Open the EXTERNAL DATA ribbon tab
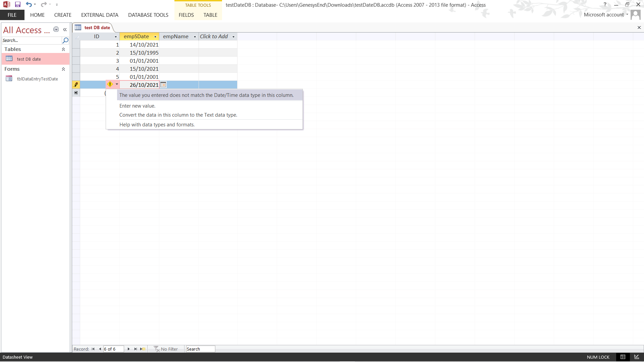 (100, 15)
